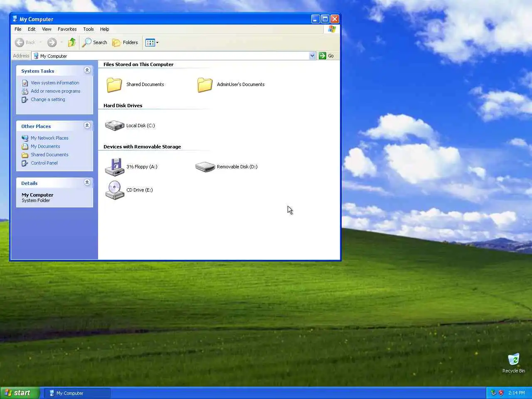The width and height of the screenshot is (532, 399).
Task: Click the My Network Places icon
Action: 25,138
